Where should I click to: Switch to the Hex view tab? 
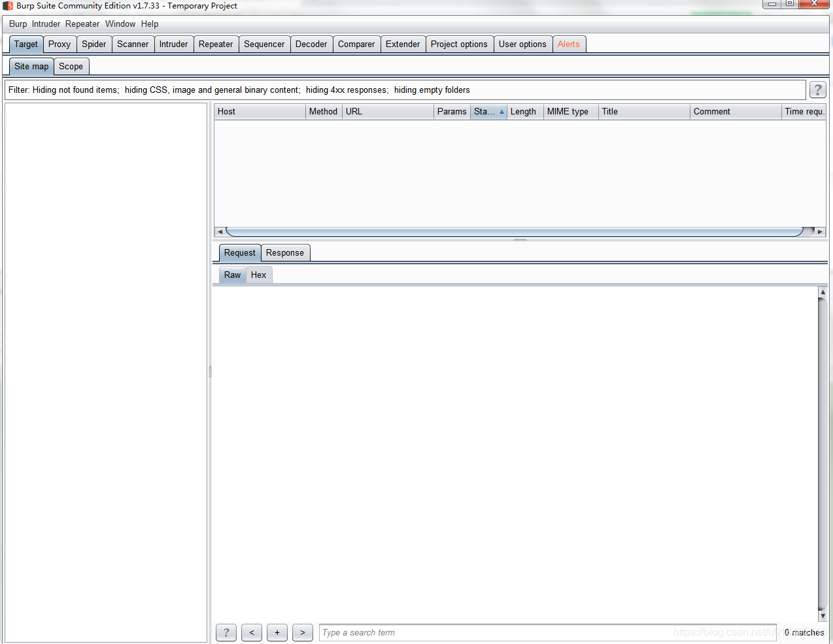pos(259,275)
